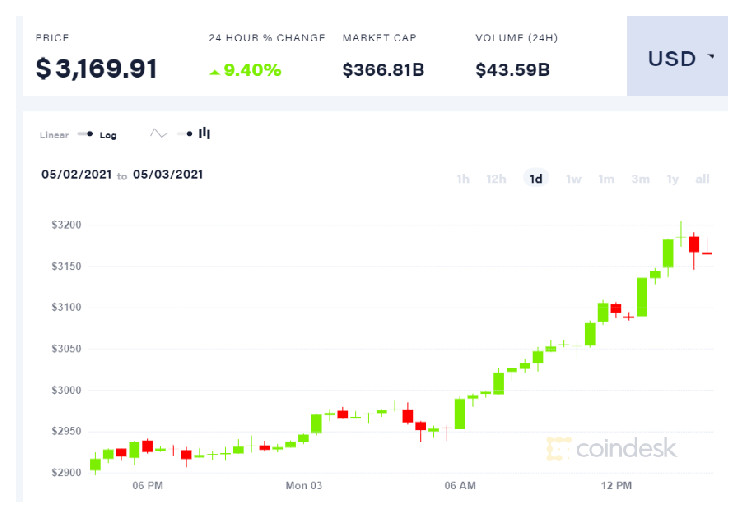Image resolution: width=745 pixels, height=516 pixels.
Task: Click the line chart type icon
Action: coord(159,133)
